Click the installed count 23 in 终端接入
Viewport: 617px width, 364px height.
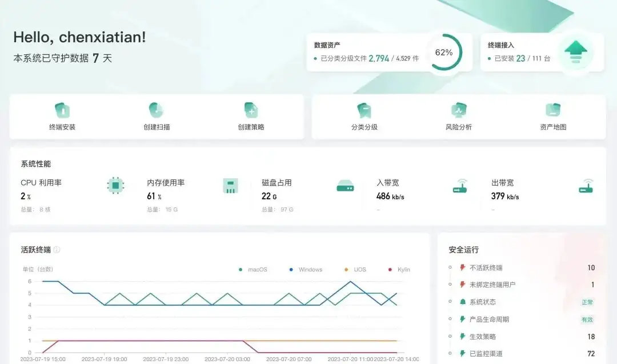(520, 59)
